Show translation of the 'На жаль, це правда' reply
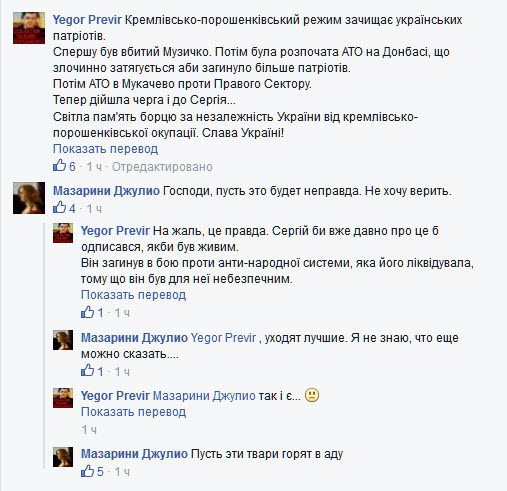507x491 pixels. click(133, 295)
